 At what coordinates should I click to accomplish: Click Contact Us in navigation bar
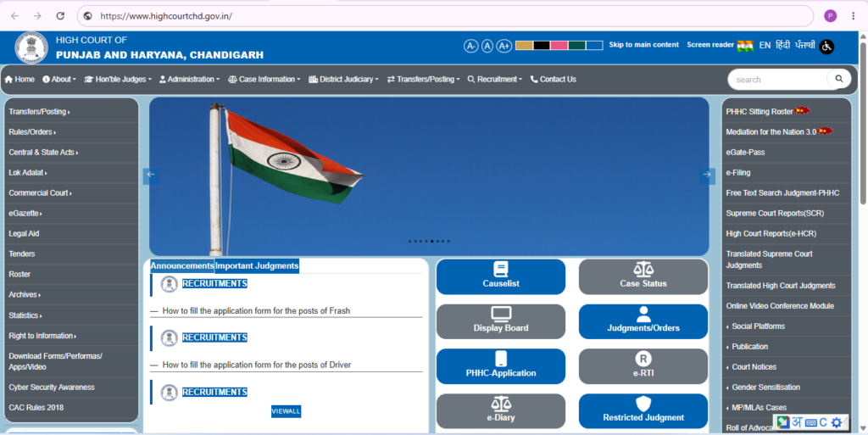tap(553, 79)
